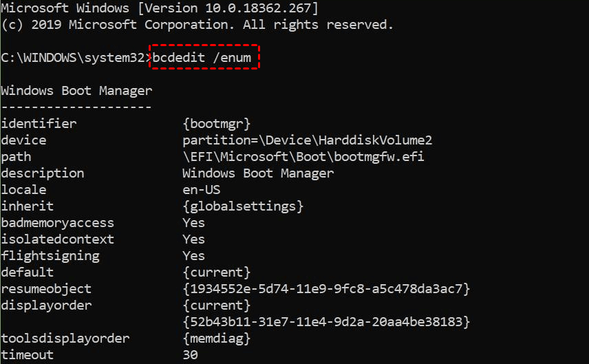Click the Yes value for badmemoryaccess
589x364 pixels.
[x=193, y=223]
